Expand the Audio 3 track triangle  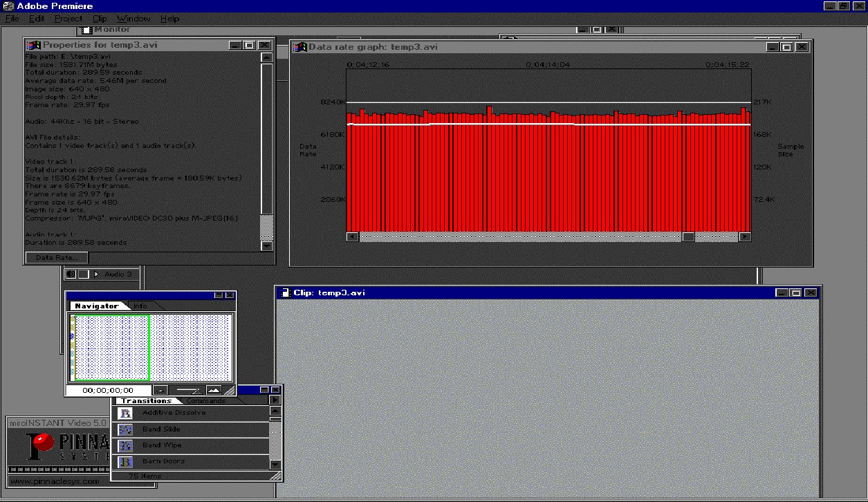[x=96, y=275]
